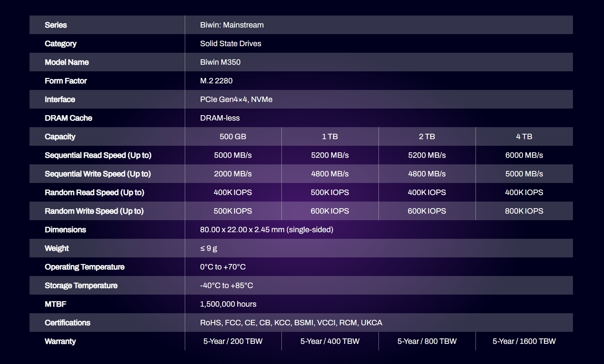Click 1 TB sequential read '5200 MB/s'
604x364 pixels.
(x=330, y=155)
